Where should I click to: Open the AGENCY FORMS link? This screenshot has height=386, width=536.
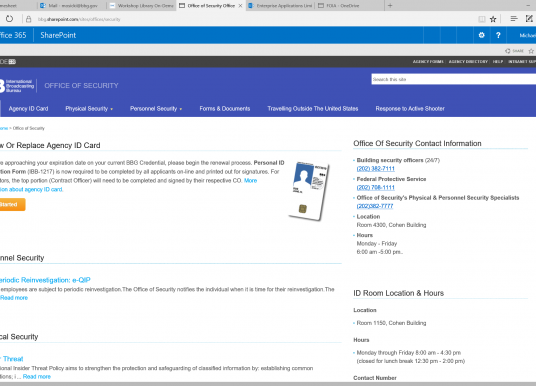pyautogui.click(x=428, y=62)
